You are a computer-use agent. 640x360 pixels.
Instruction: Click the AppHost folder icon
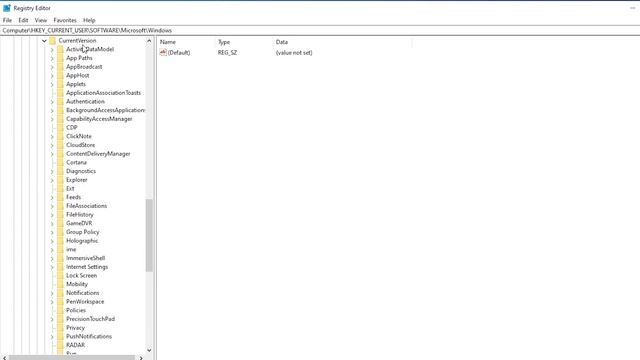[60, 76]
